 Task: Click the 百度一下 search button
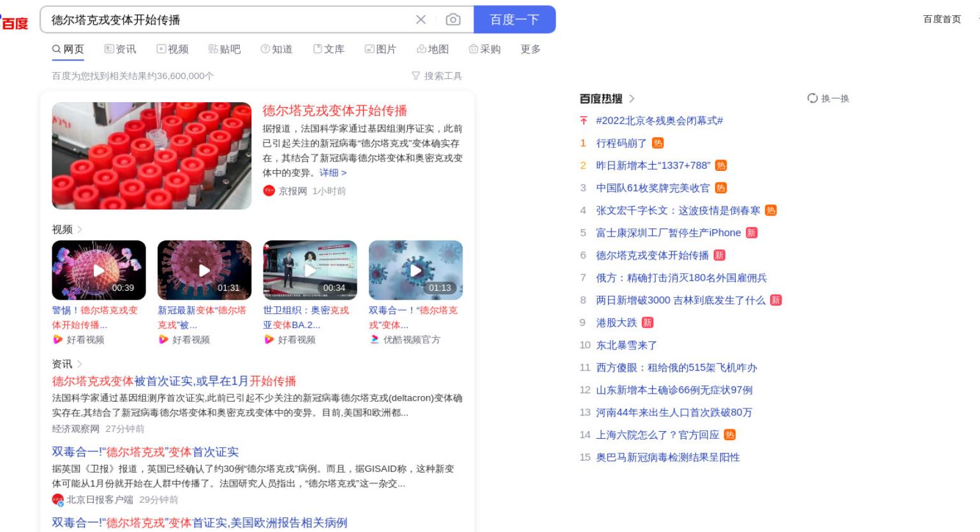[514, 20]
